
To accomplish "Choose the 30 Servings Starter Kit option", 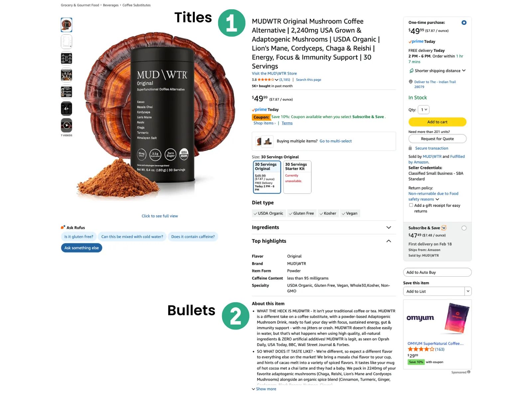I will click(x=297, y=177).
